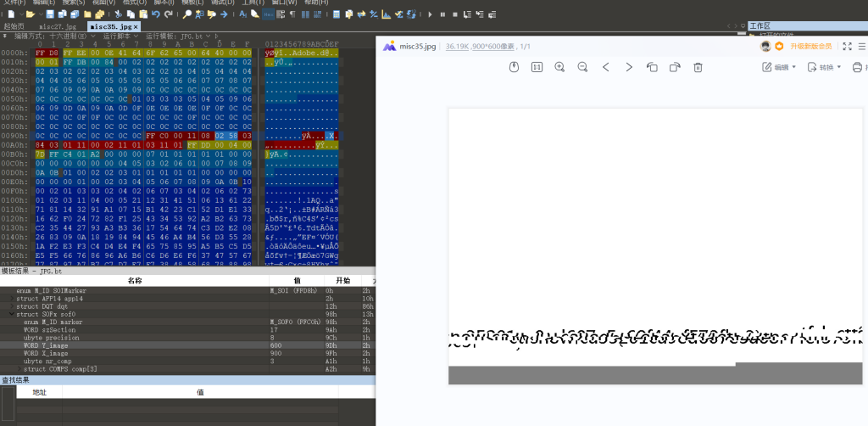Click the Save file icon in toolbar
868x426 pixels.
tap(50, 14)
